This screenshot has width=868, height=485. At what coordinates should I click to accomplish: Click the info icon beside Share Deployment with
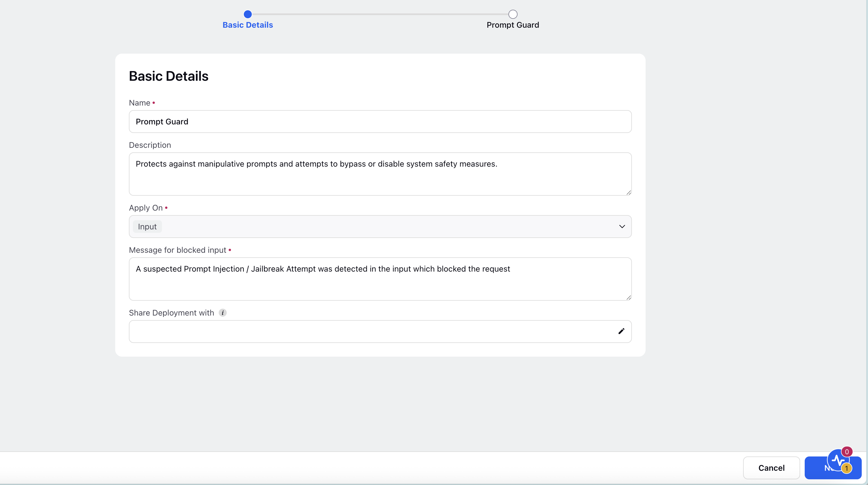pyautogui.click(x=222, y=313)
